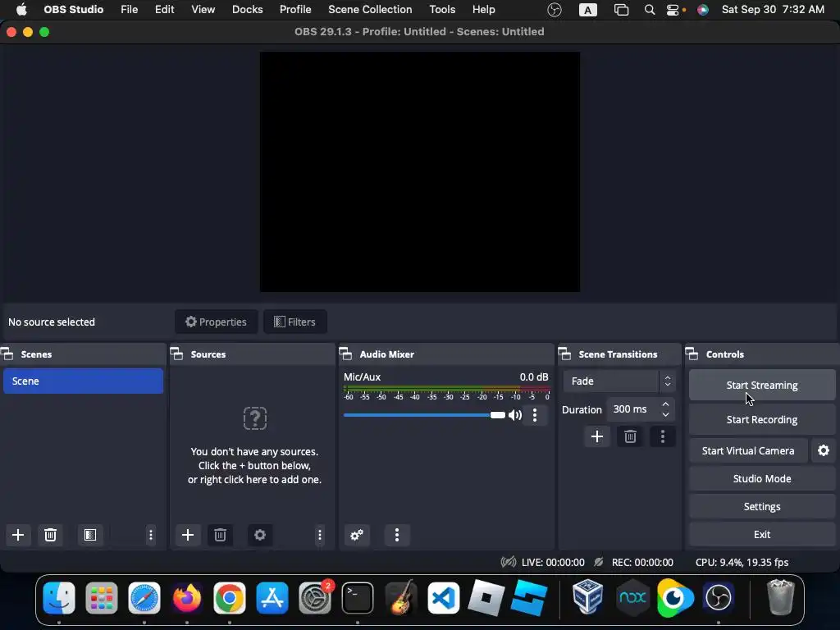This screenshot has width=840, height=630.
Task: Open Control Center in menu bar
Action: tap(673, 10)
